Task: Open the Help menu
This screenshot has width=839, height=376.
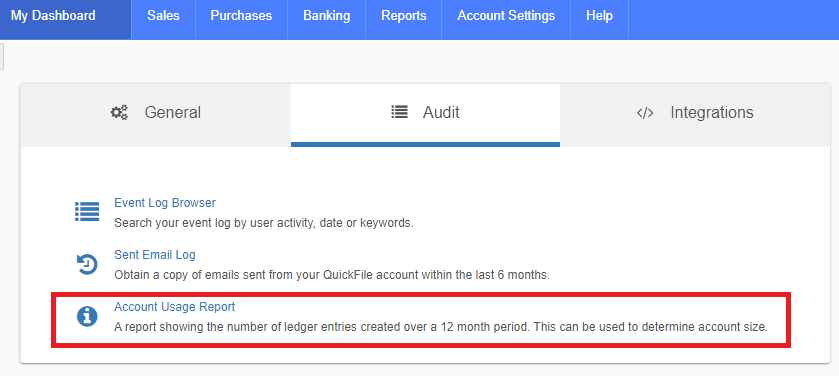Action: (x=599, y=16)
